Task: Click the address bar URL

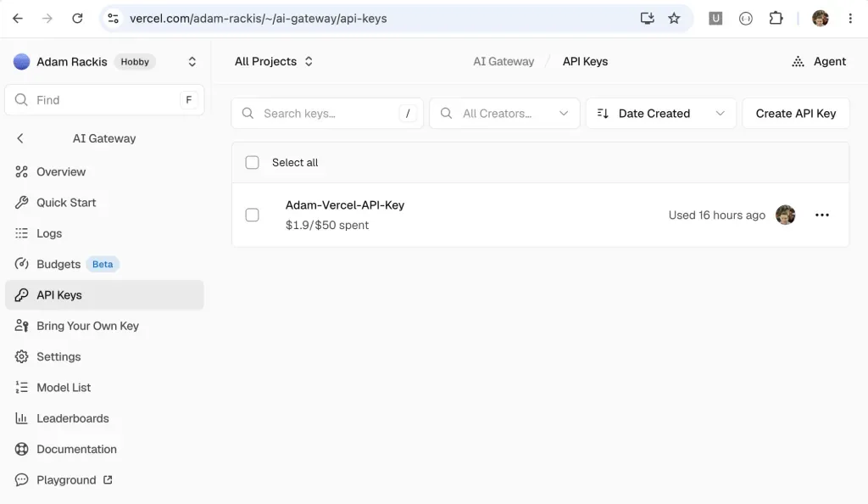Action: [x=258, y=19]
